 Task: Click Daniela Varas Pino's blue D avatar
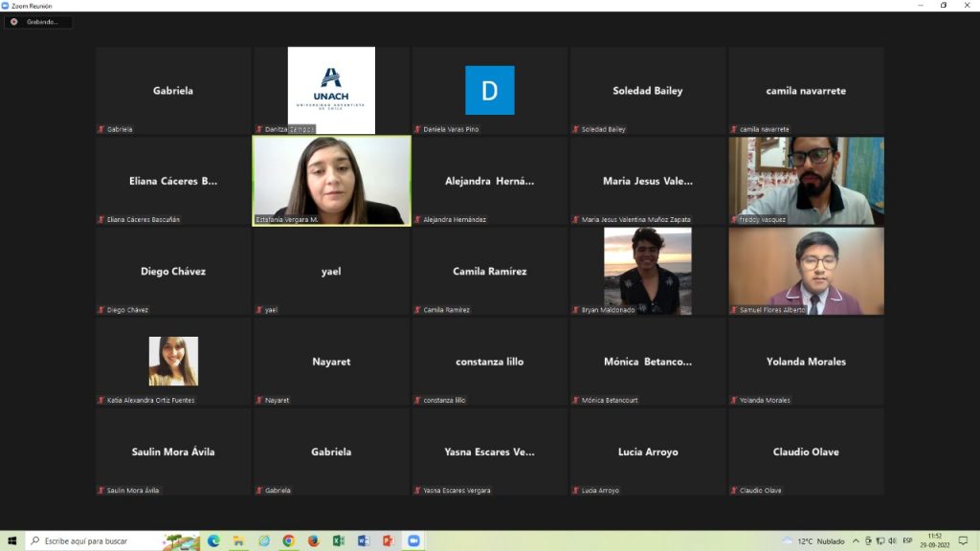click(489, 91)
